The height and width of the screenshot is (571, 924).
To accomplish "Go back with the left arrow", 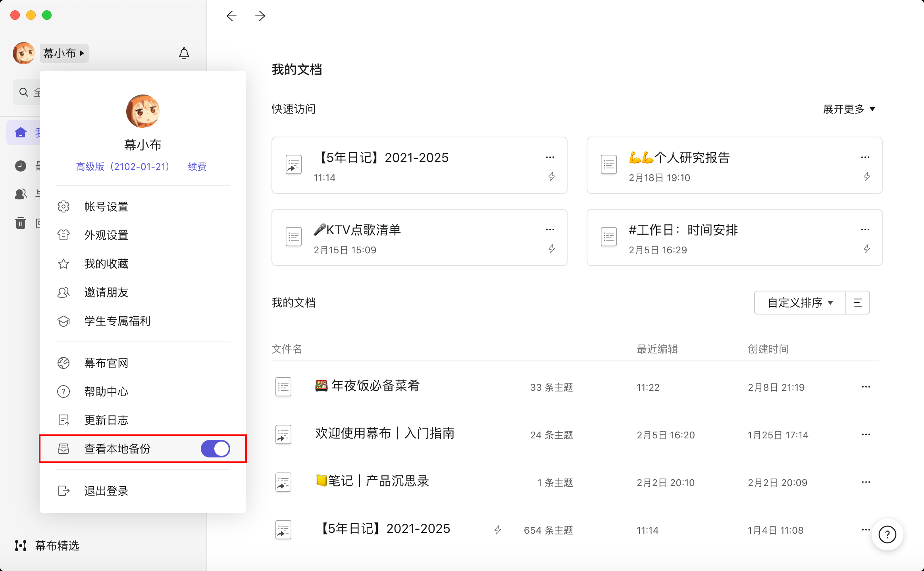I will coord(231,16).
